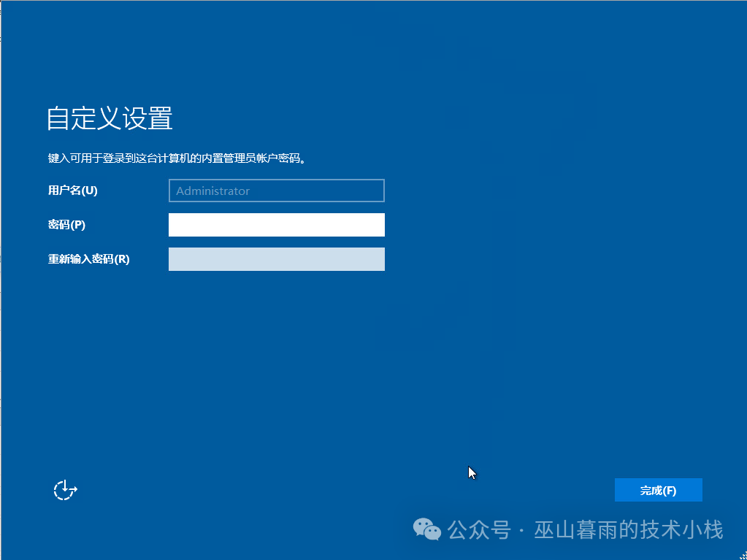The height and width of the screenshot is (560, 747).
Task: Select the chat bubble icon beside 公众号
Action: coord(427,529)
